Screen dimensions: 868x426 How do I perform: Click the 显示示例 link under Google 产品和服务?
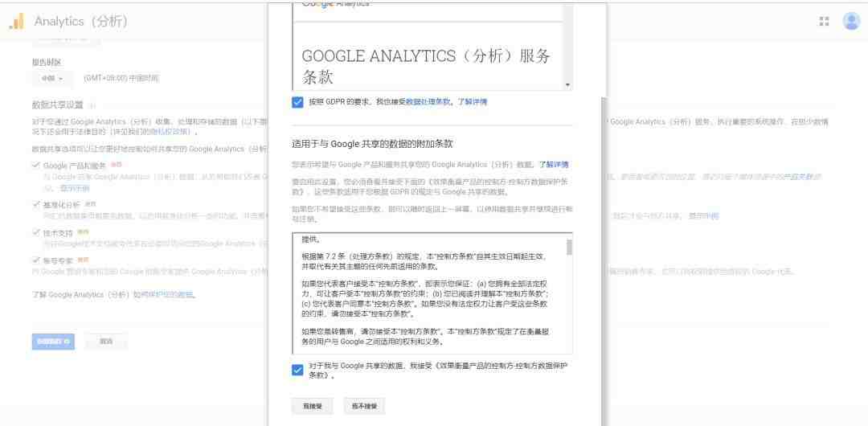74,188
